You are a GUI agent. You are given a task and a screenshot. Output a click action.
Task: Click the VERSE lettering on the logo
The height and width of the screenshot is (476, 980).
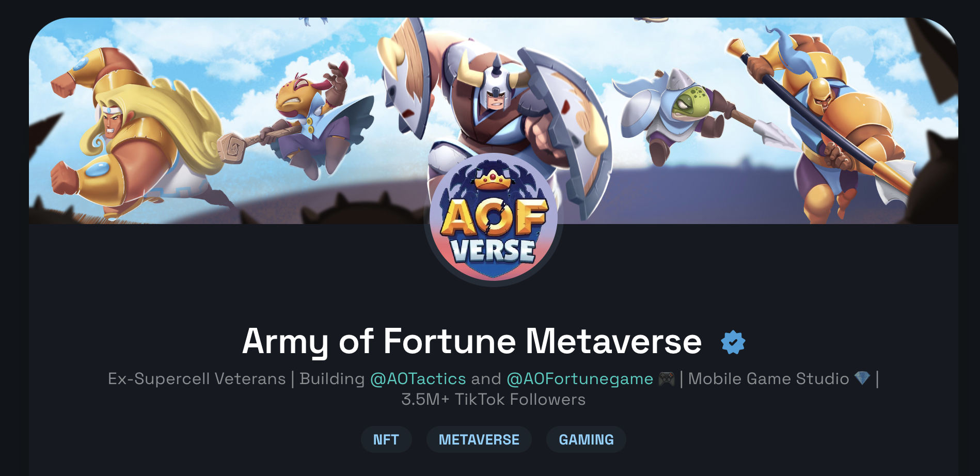pyautogui.click(x=493, y=251)
